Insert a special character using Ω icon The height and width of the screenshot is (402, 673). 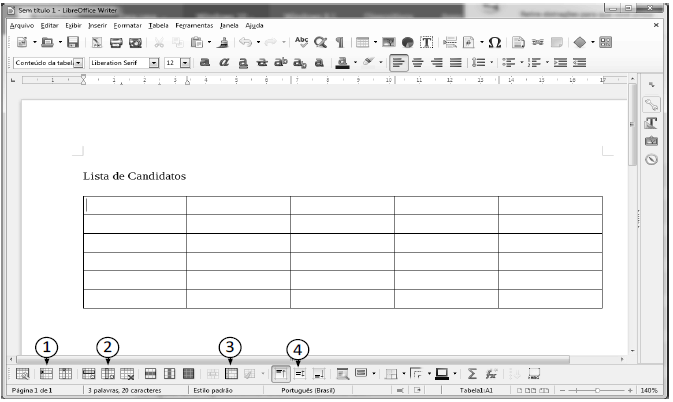point(495,43)
